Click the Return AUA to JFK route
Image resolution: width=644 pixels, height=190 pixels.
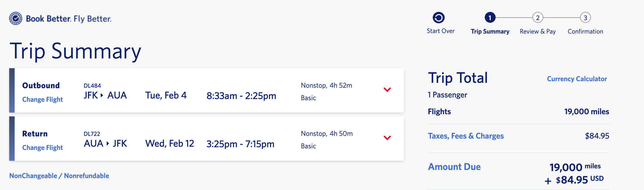tap(105, 144)
